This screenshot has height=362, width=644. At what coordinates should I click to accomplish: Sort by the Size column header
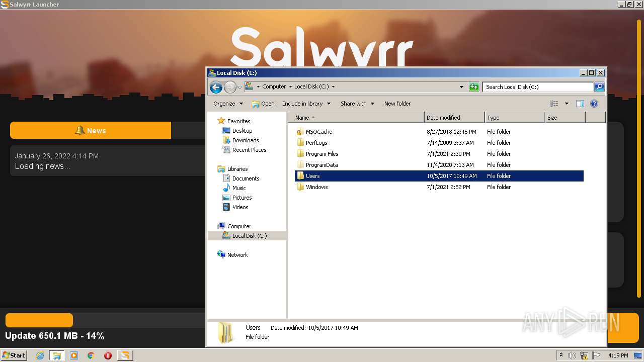pyautogui.click(x=565, y=118)
